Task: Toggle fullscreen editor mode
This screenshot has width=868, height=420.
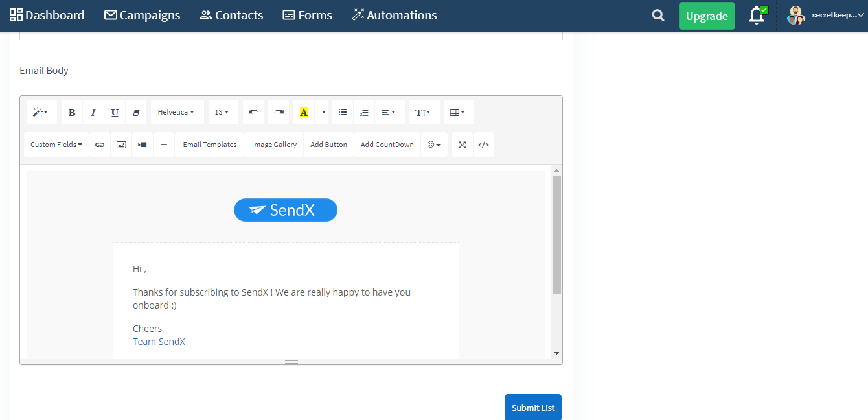Action: pos(463,145)
